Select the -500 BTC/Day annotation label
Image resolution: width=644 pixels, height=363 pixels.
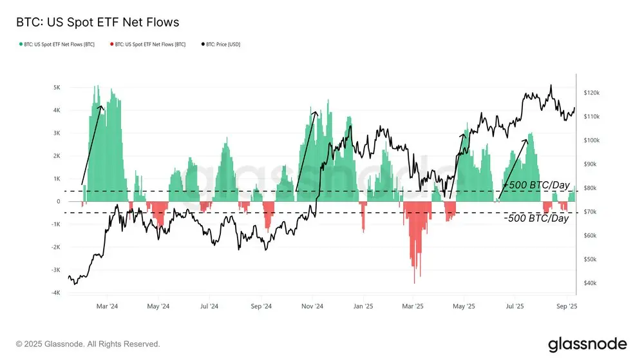click(536, 219)
